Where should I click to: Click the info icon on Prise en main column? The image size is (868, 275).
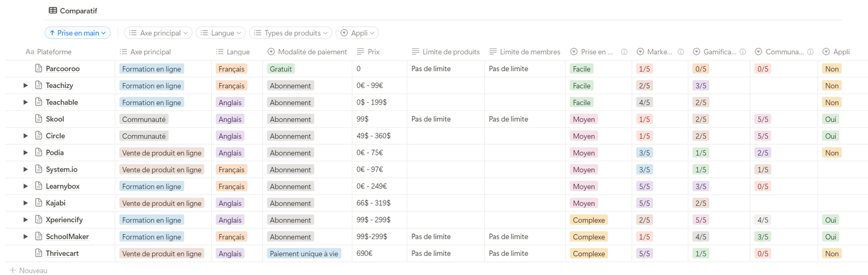(624, 52)
